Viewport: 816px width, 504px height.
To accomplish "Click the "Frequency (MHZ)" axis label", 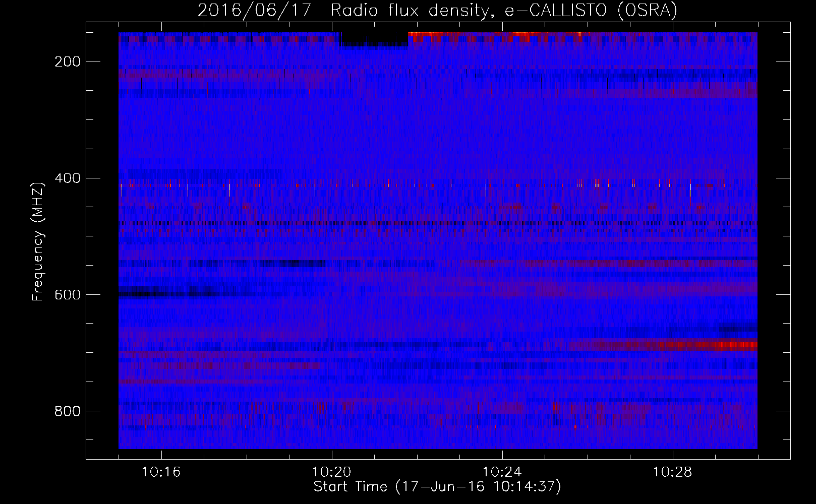I will [x=38, y=241].
